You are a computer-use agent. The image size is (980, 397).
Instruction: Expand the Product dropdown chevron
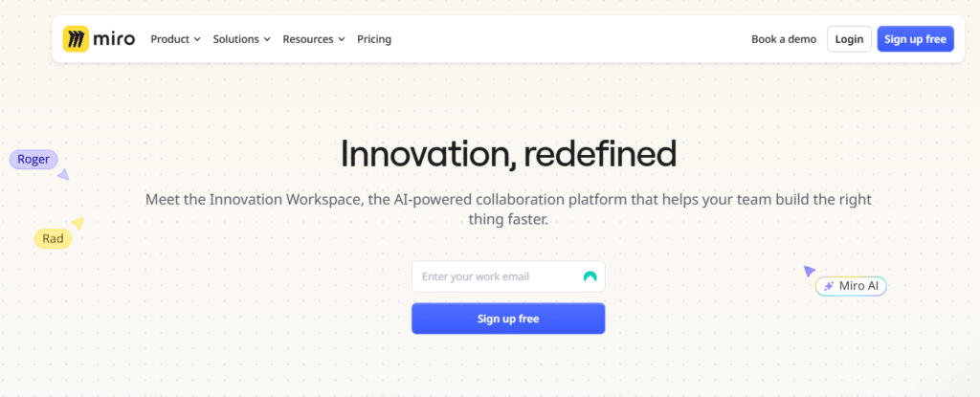point(197,39)
